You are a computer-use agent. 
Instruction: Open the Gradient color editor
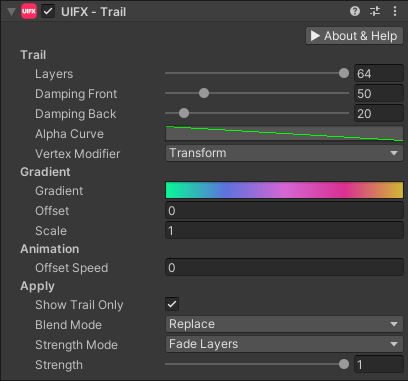pos(284,190)
